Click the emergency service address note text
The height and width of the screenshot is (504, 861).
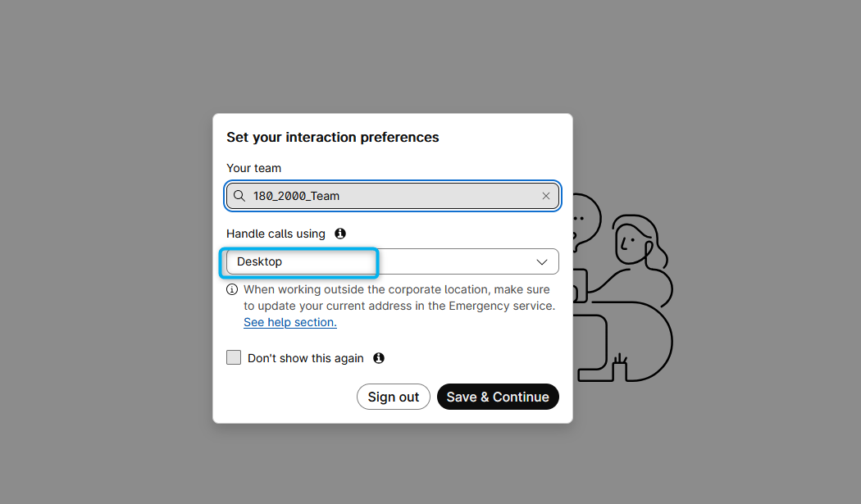399,298
